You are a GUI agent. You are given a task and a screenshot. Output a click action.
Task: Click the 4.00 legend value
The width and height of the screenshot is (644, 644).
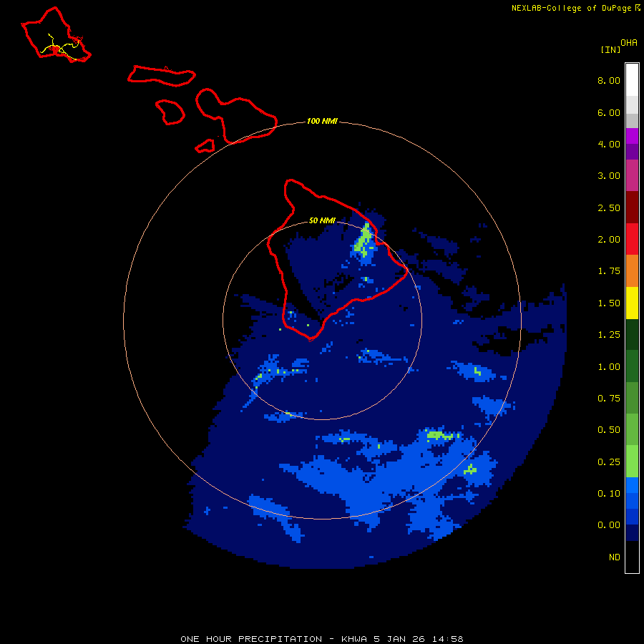click(609, 144)
